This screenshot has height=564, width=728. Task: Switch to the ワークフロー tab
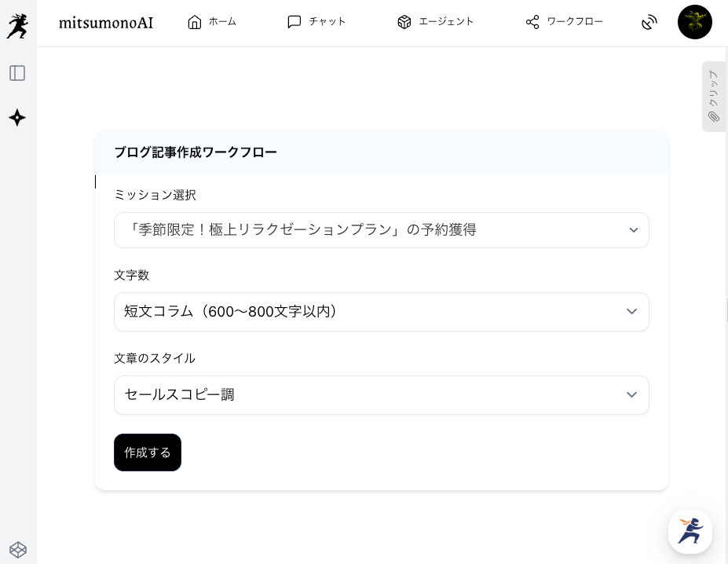pos(565,22)
